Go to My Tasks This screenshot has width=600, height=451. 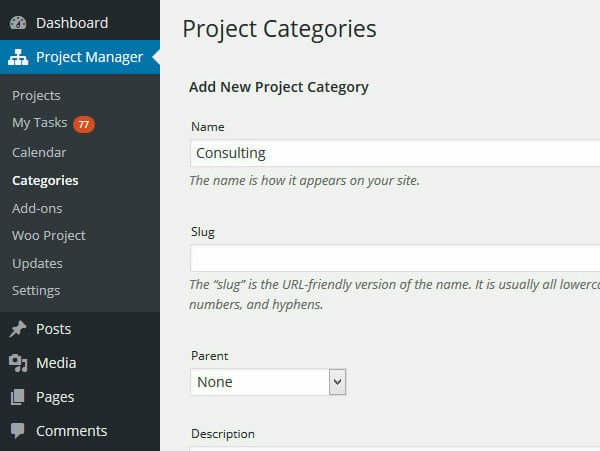[x=40, y=123]
